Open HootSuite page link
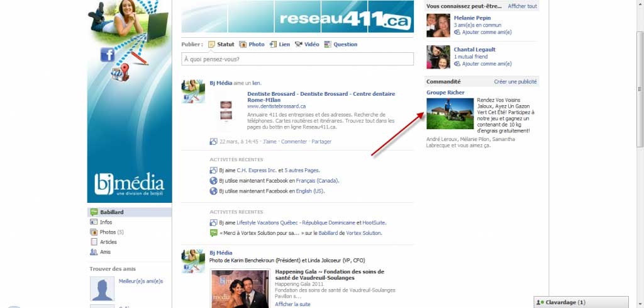 pyautogui.click(x=374, y=222)
